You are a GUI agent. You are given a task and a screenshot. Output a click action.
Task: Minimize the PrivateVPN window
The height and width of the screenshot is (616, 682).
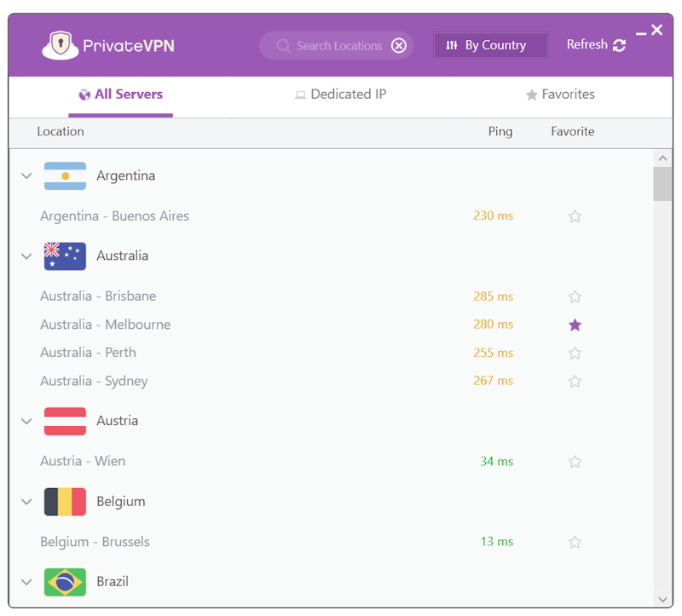pyautogui.click(x=641, y=33)
